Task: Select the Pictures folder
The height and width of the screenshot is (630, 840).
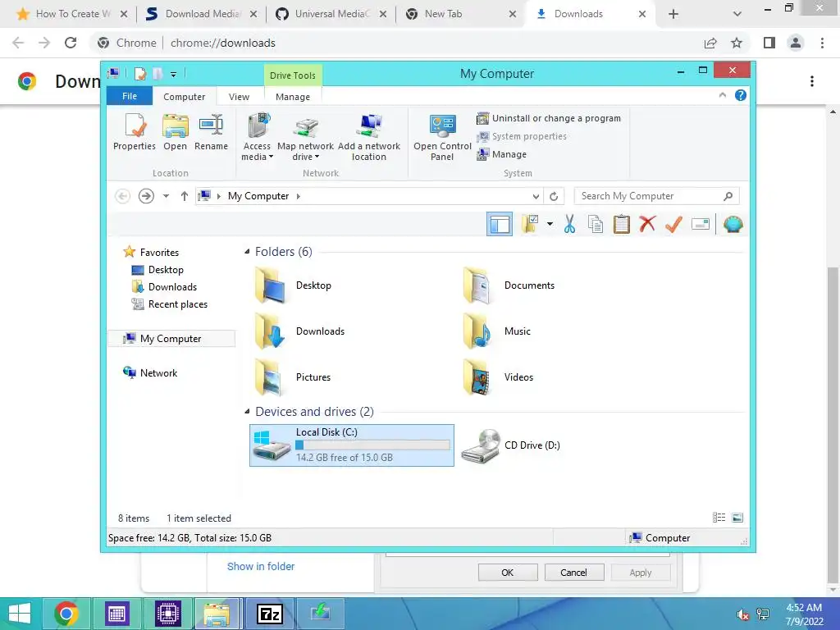Action: 293,377
